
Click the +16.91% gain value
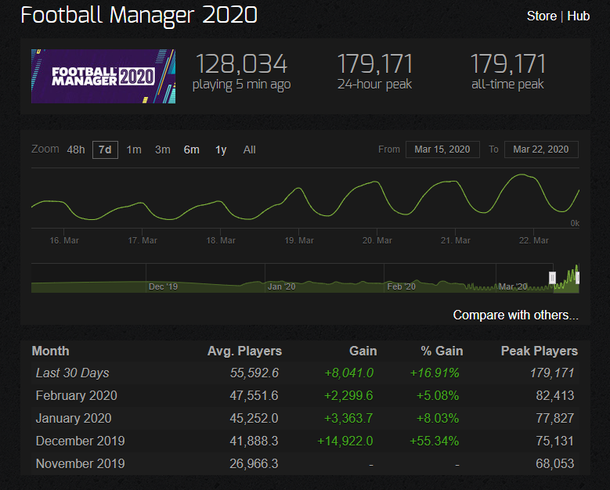pyautogui.click(x=435, y=373)
